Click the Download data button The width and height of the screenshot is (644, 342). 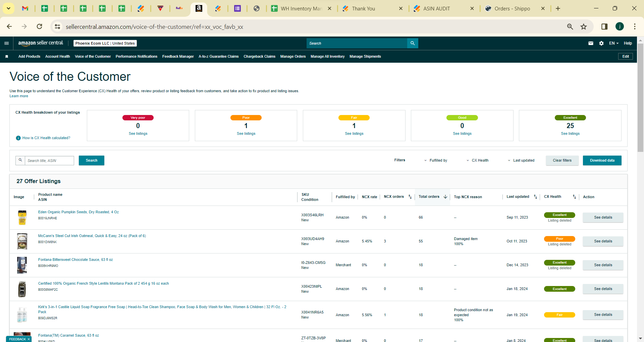click(602, 160)
